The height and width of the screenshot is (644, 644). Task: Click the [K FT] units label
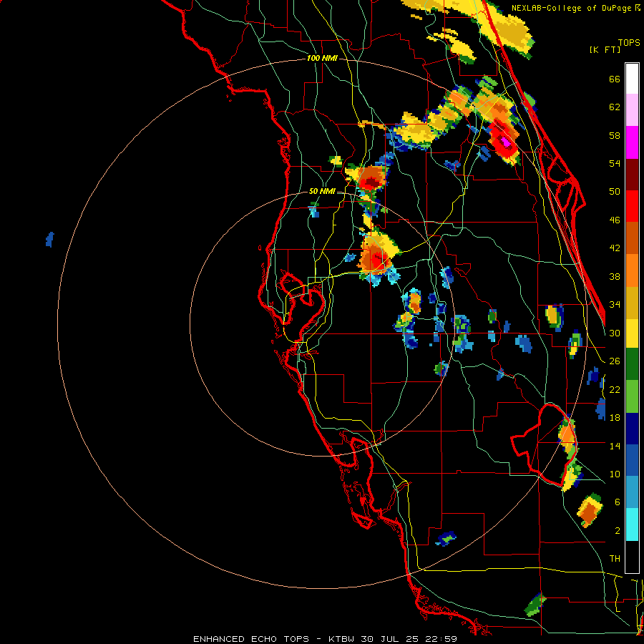605,49
